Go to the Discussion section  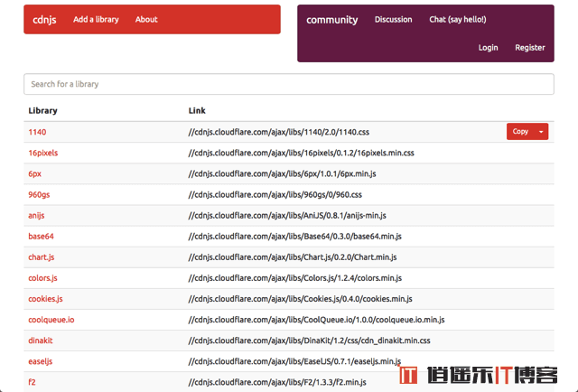coord(394,20)
